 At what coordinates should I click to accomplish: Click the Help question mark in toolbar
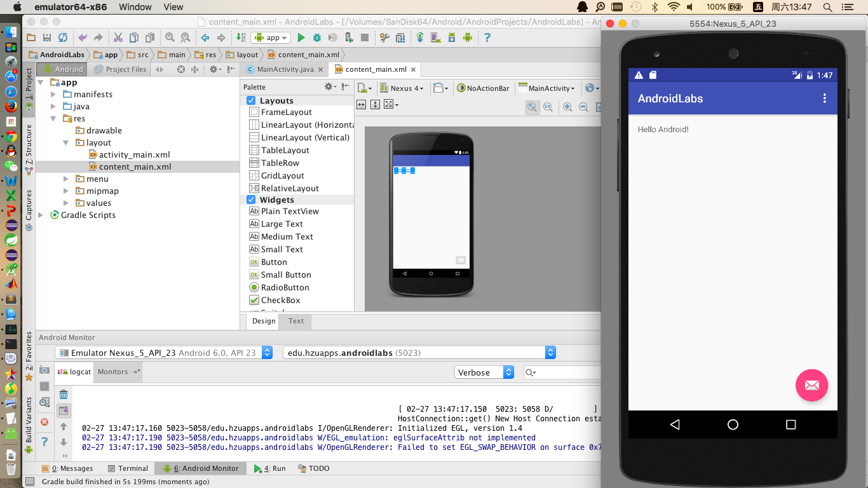(487, 37)
